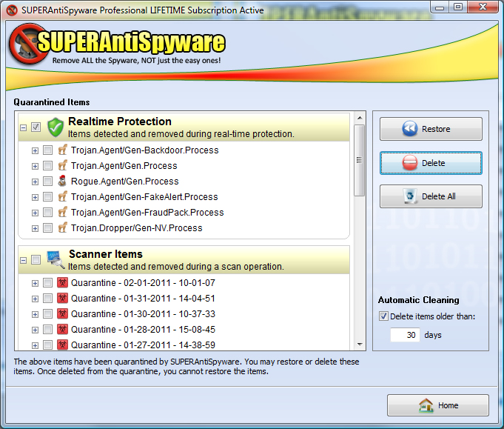The image size is (504, 429).
Task: Expand Quarantine 01-28-2011 - 15-08-45 node
Action: tap(35, 330)
